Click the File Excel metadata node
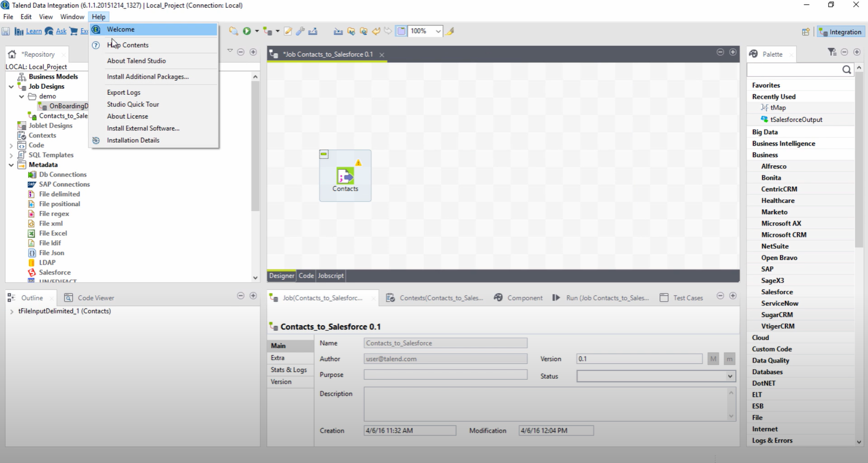 (x=53, y=233)
